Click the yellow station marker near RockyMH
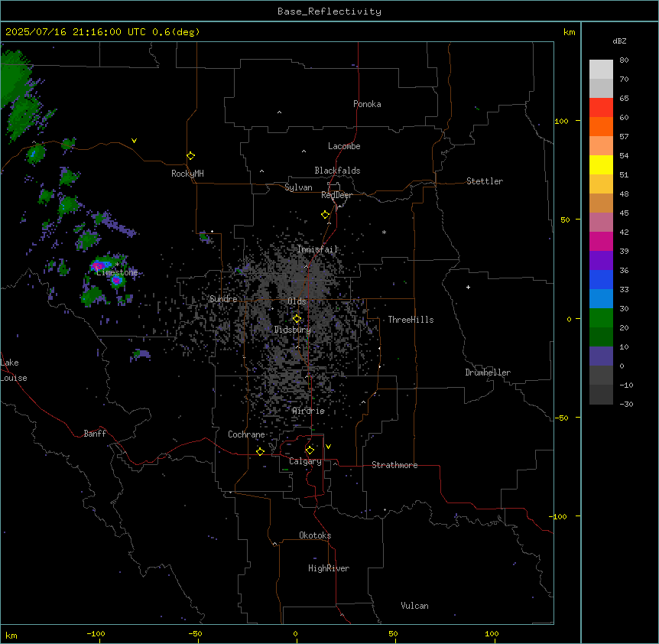 tap(190, 156)
